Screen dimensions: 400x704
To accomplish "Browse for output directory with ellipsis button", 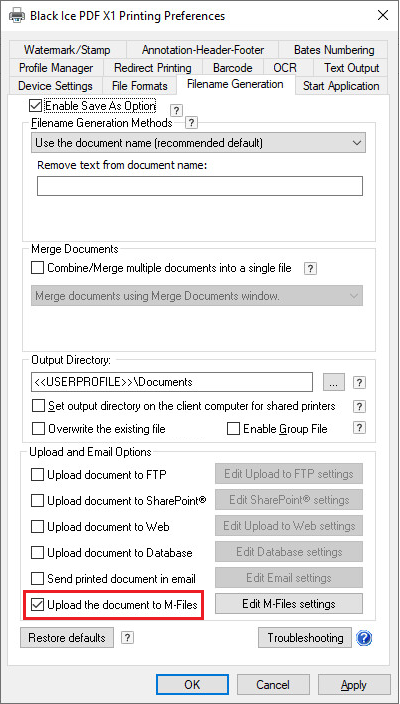I will click(x=334, y=383).
